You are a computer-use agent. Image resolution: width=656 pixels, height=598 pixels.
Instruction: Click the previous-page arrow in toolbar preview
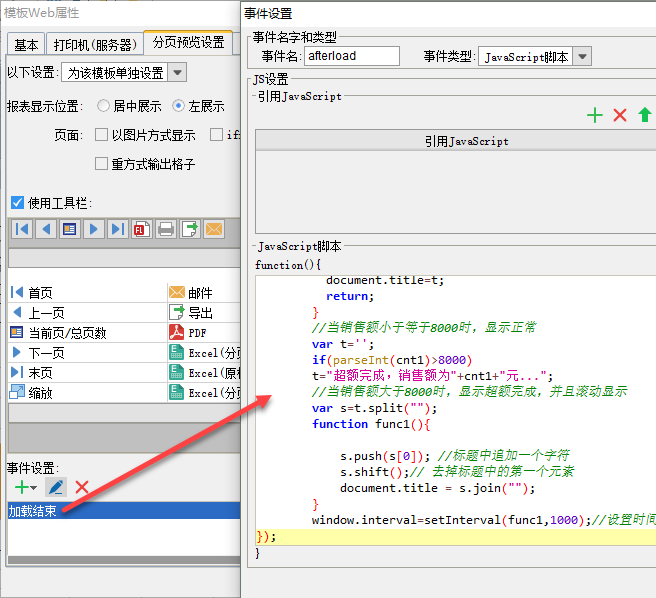pos(46,229)
